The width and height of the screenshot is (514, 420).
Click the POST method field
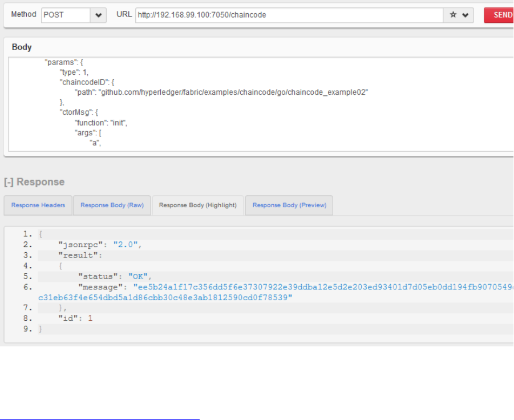point(66,15)
